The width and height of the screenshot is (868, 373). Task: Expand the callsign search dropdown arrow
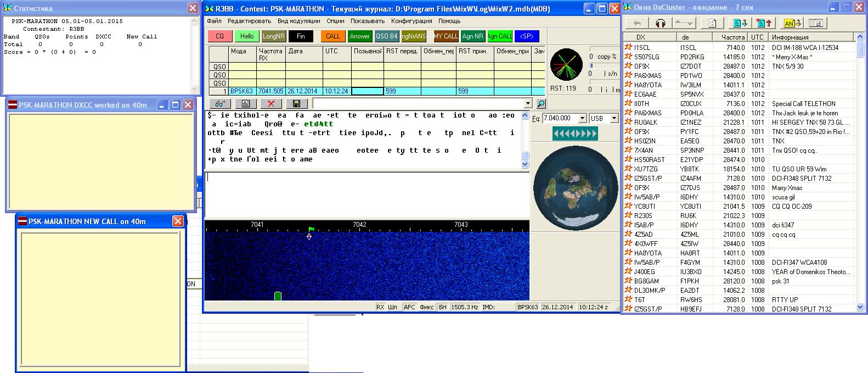pos(528,103)
